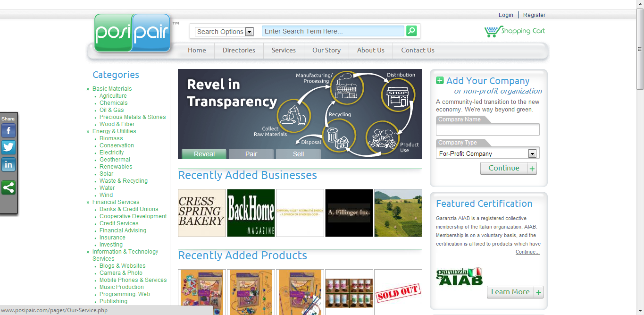Viewport: 644px width, 315px height.
Task: Open the Biomass category link
Action: click(x=111, y=138)
